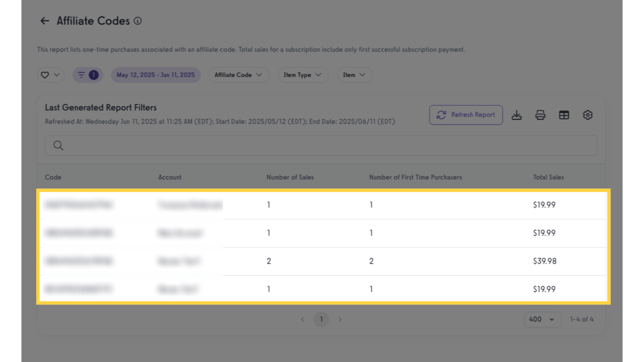Click the back arrow beside Affiliate Codes
The image size is (644, 362).
(x=45, y=21)
